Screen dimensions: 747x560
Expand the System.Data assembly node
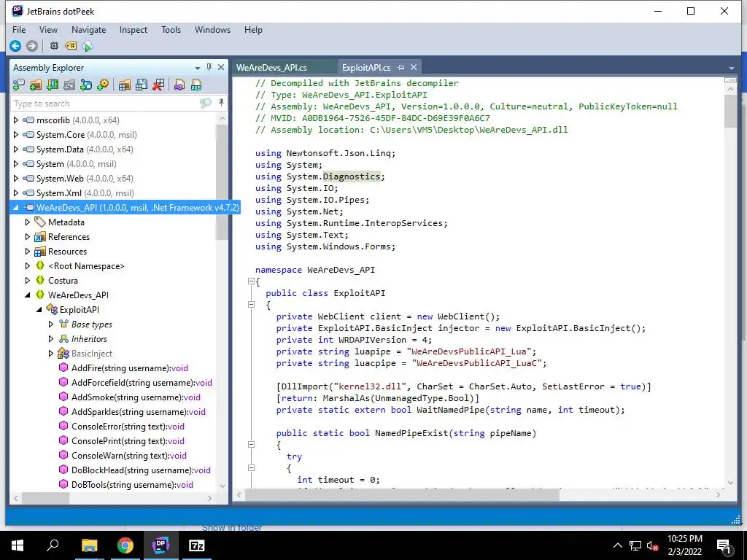click(x=16, y=149)
